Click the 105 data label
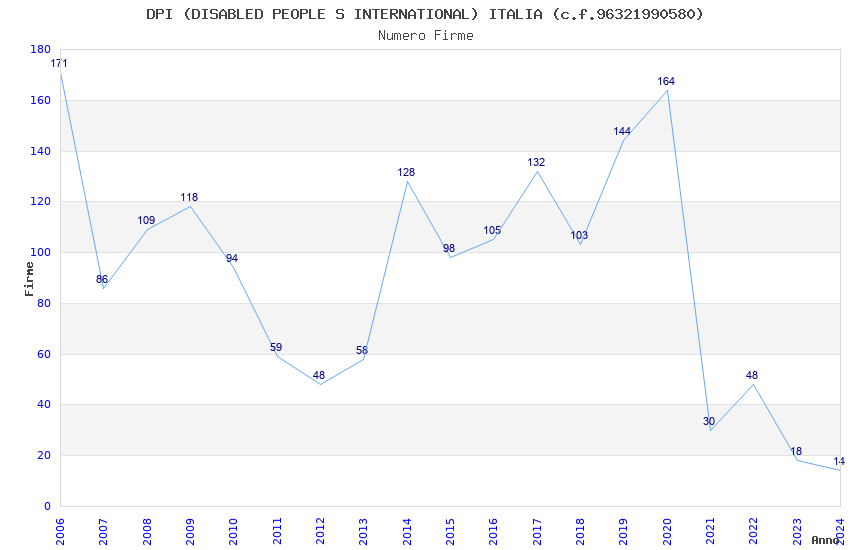This screenshot has width=850, height=550. tap(492, 230)
